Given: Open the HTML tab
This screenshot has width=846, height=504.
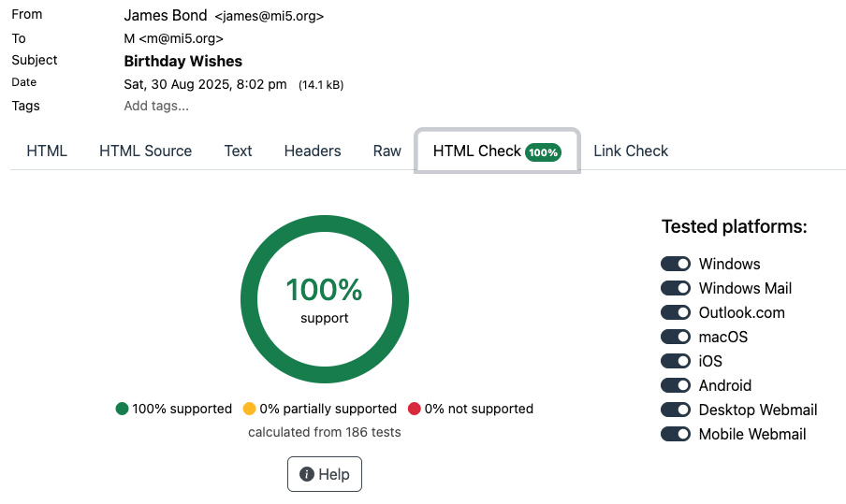Looking at the screenshot, I should [x=47, y=151].
